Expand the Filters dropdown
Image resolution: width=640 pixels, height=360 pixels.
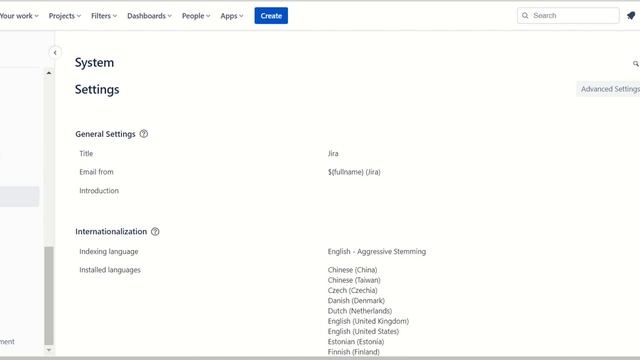pyautogui.click(x=104, y=16)
